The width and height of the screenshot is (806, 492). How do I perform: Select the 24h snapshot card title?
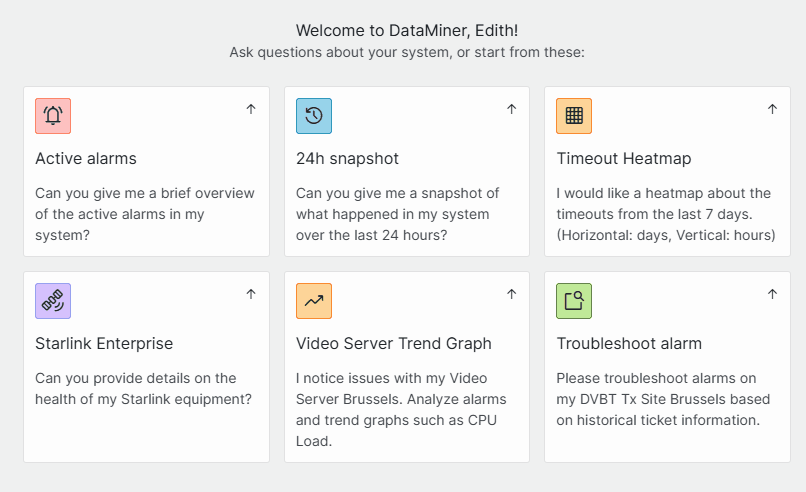click(x=347, y=159)
